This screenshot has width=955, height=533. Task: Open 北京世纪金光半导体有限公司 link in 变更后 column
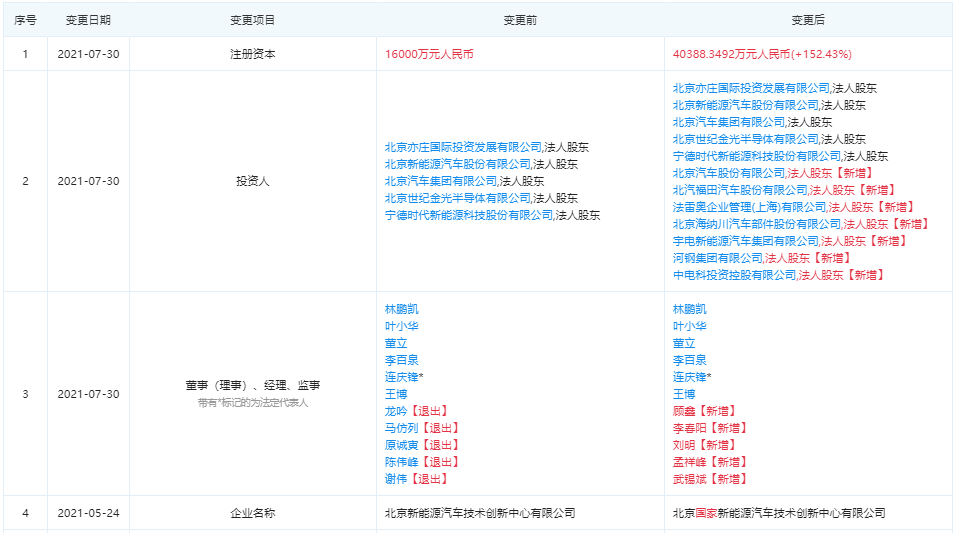[x=745, y=139]
